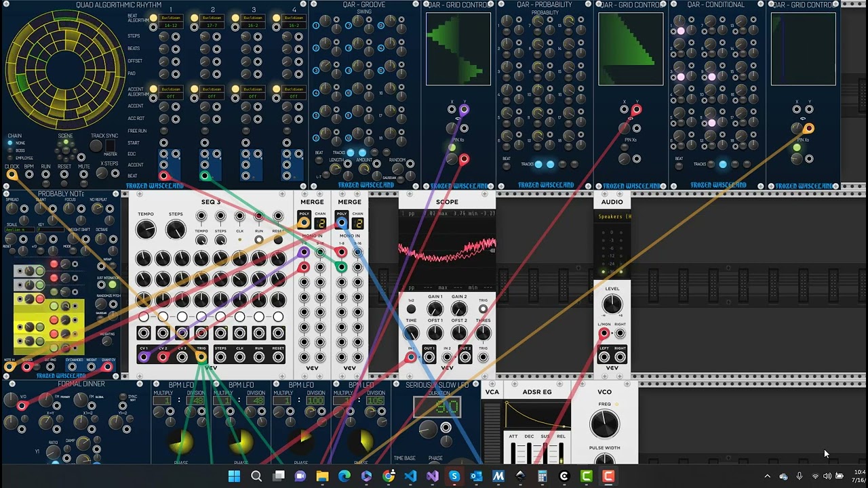Click the Scope waveform display
This screenshot has width=868, height=488.
pos(448,250)
